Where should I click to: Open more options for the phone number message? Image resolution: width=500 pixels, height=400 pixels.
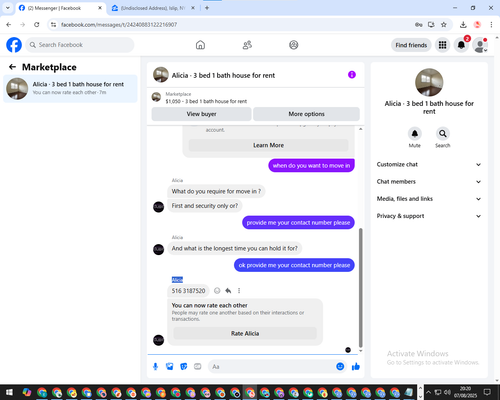click(239, 291)
